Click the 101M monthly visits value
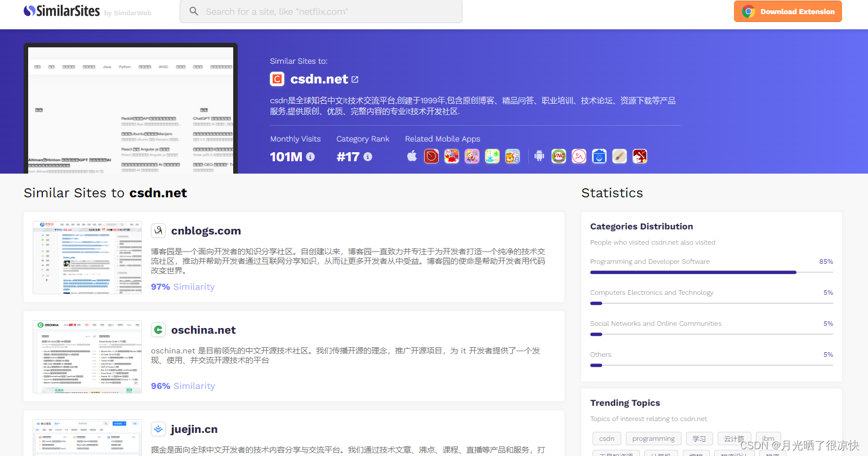Image resolution: width=868 pixels, height=456 pixels. [x=286, y=157]
